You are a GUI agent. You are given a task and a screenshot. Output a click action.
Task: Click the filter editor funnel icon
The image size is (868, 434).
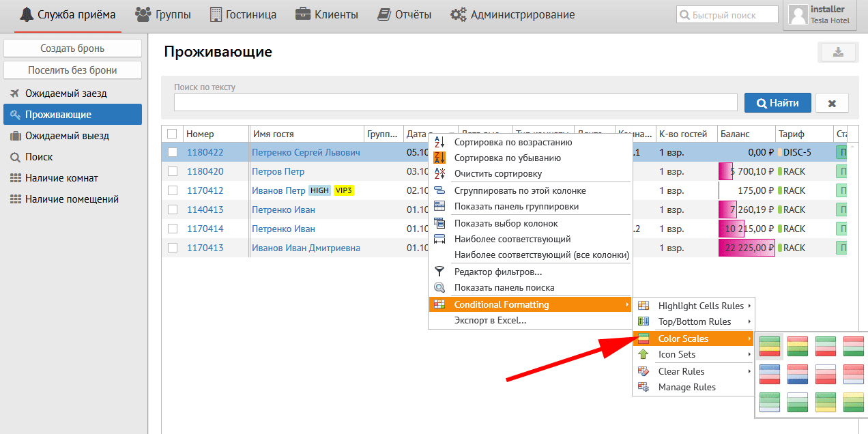point(439,272)
